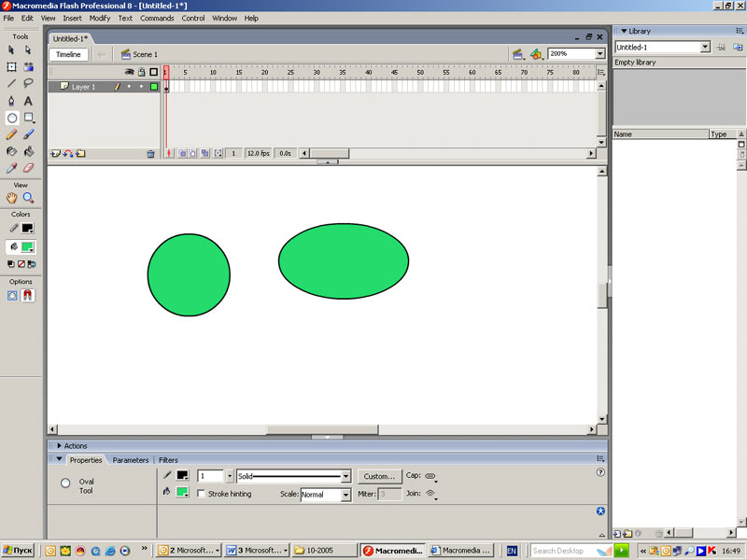Select the Pen tool
The height and width of the screenshot is (560, 747).
[11, 101]
